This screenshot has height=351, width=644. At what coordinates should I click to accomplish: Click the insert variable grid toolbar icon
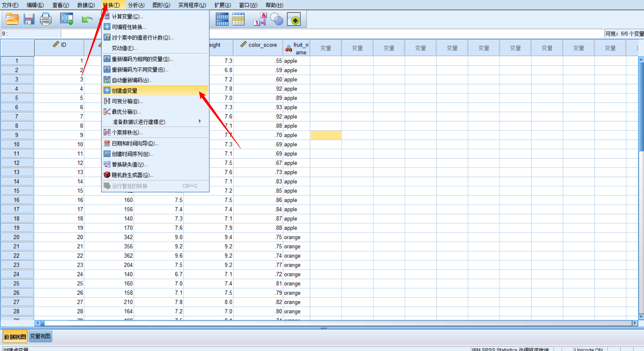239,19
